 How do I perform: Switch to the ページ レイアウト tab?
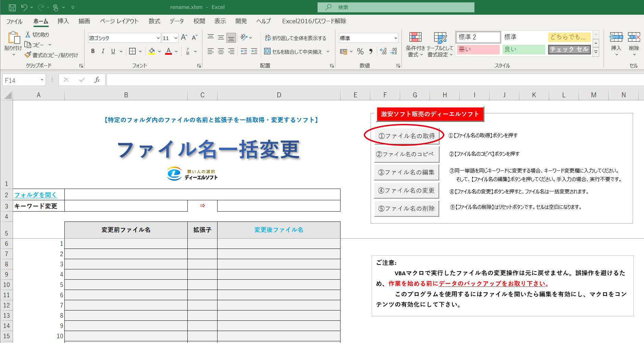coord(119,21)
